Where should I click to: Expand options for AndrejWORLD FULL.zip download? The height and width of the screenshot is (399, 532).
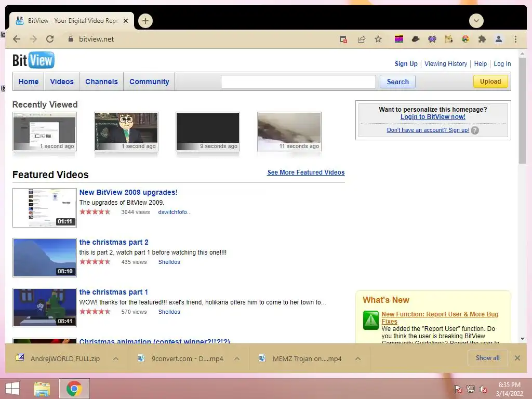tap(116, 358)
